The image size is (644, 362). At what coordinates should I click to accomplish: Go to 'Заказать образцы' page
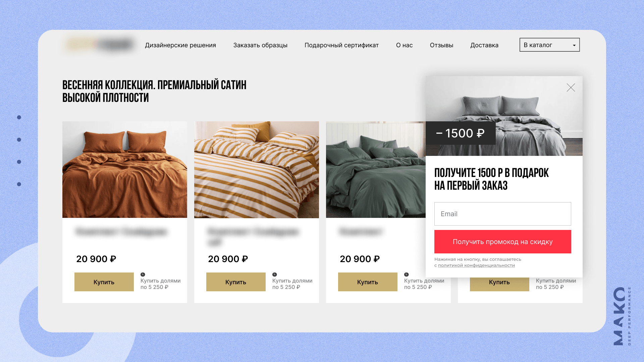click(x=260, y=45)
